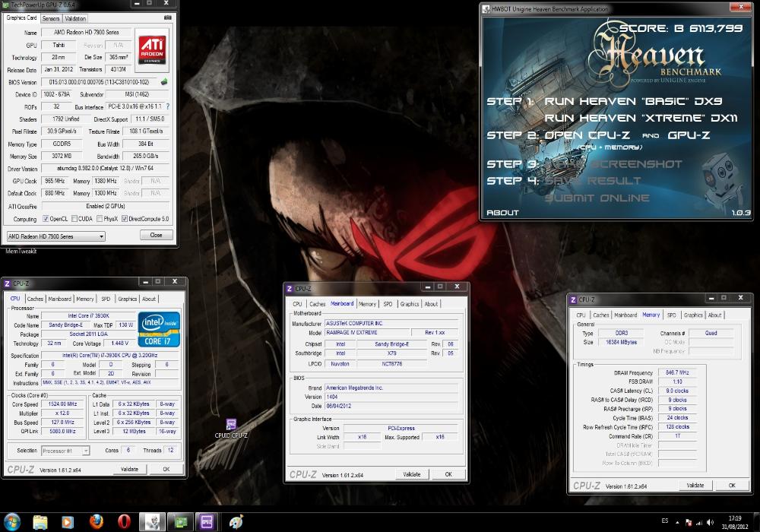760x532 pixels.
Task: Click the Heaven Benchmark title bar icon
Action: 486,8
